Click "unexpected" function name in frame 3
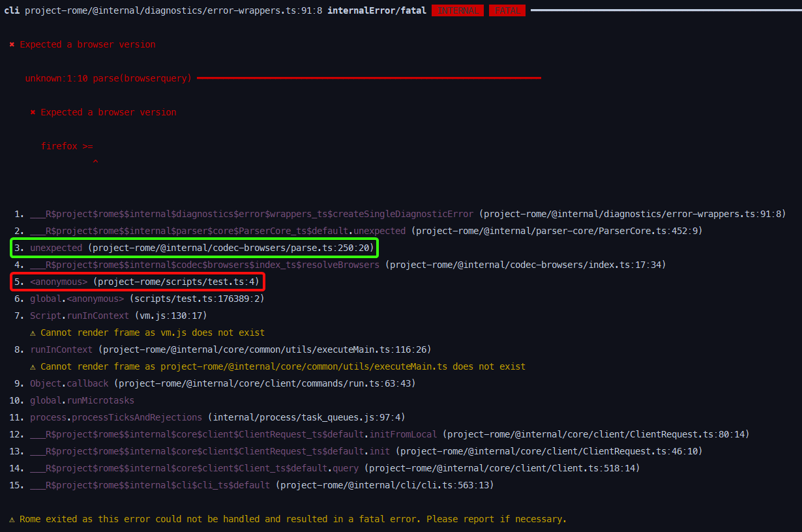Screen dimensions: 802x532 pos(56,248)
